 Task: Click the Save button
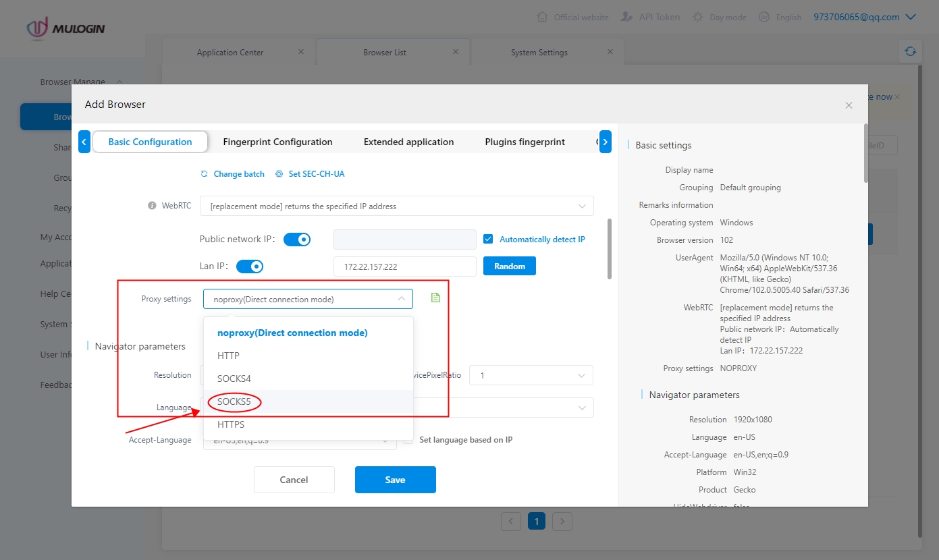coord(395,480)
